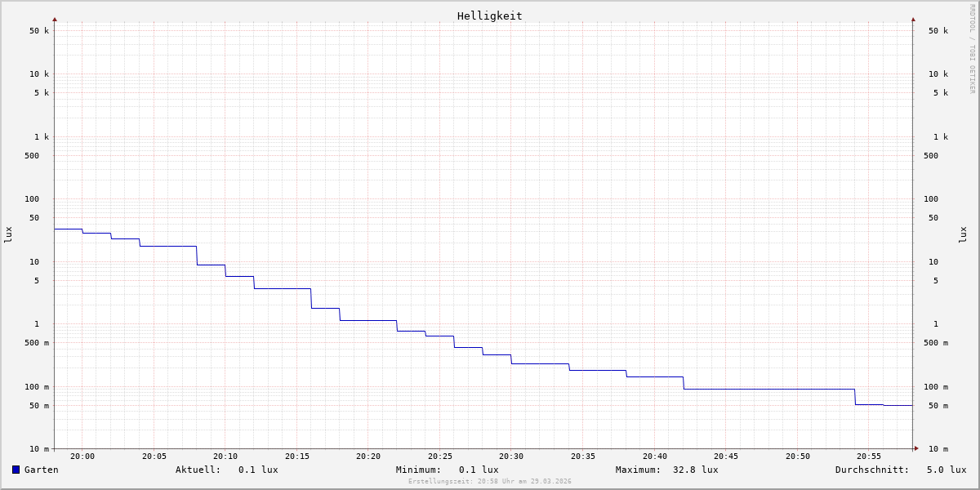Click the '20:00' time axis label
980x490 pixels.
pos(82,457)
